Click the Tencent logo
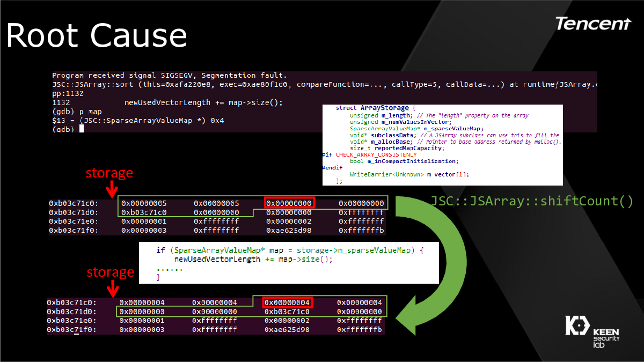The image size is (644, 362). pos(593,24)
